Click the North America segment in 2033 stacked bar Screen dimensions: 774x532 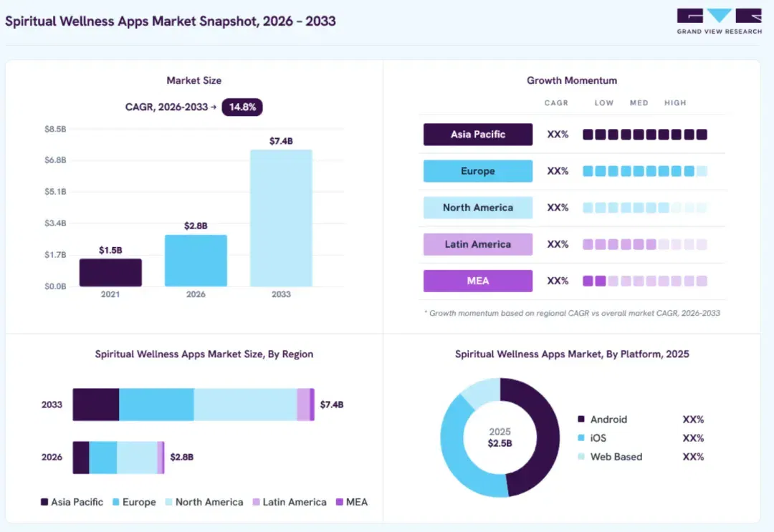245,405
